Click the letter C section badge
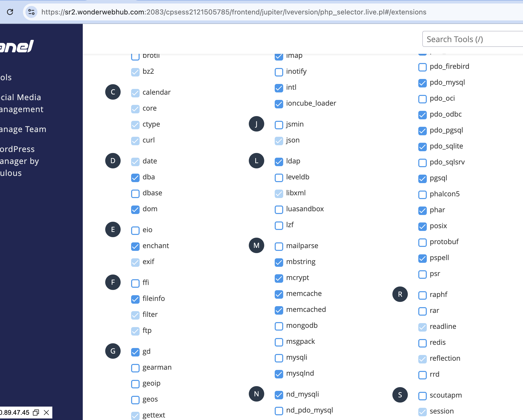The width and height of the screenshot is (523, 420). (113, 92)
